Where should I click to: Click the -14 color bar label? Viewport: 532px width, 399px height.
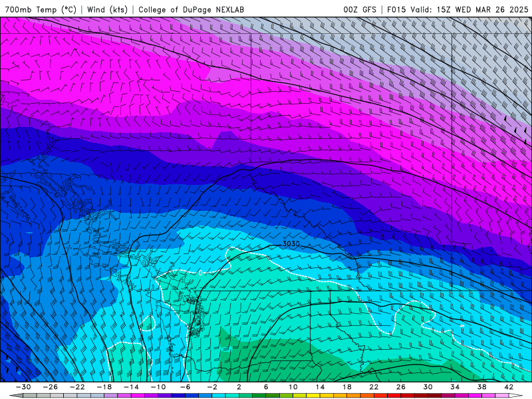pyautogui.click(x=131, y=387)
